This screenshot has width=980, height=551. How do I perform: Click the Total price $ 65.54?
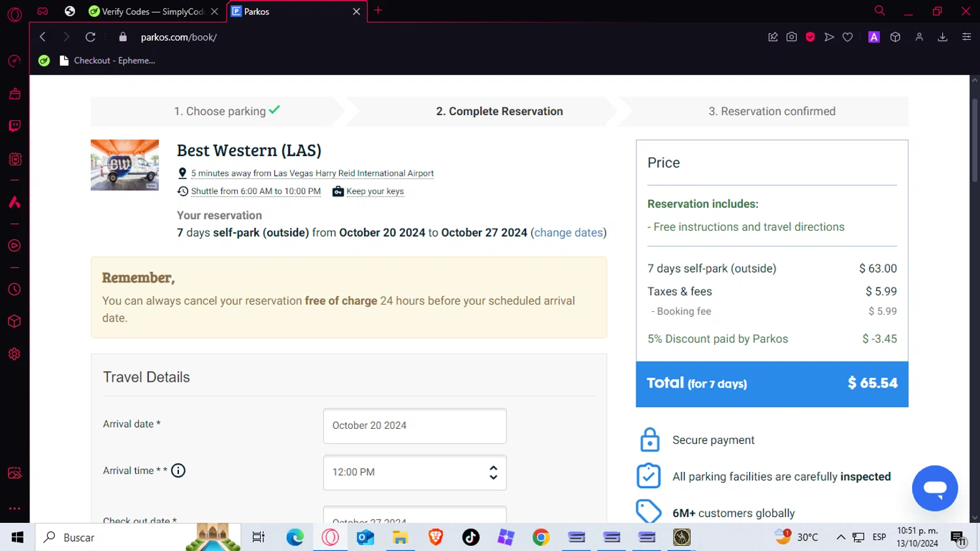[x=872, y=383]
